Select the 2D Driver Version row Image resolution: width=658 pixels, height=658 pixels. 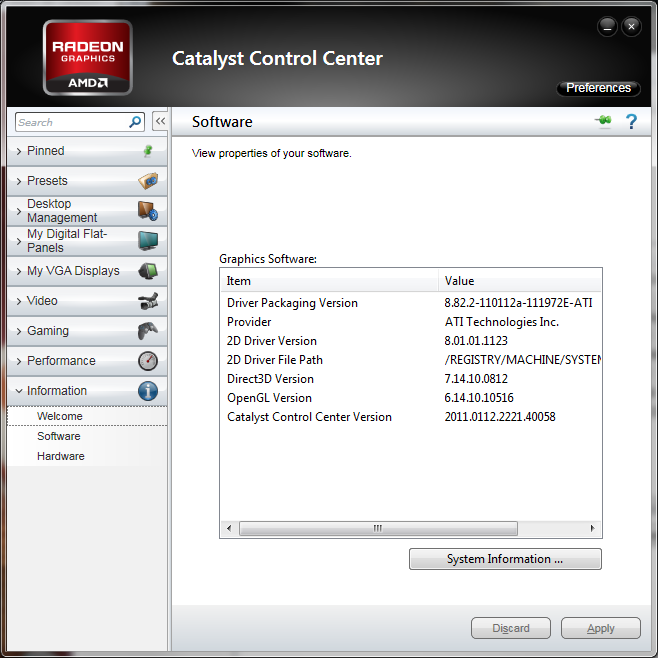[411, 341]
